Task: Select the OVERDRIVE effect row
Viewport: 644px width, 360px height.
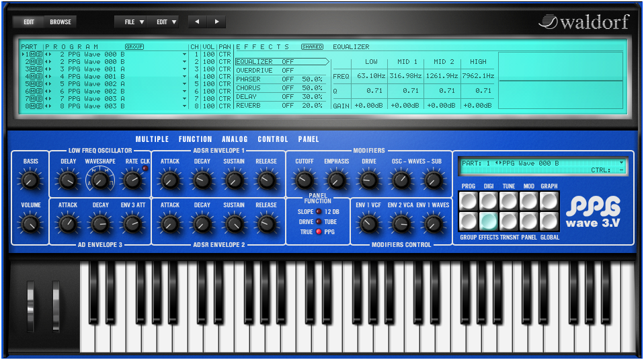Action: point(280,70)
